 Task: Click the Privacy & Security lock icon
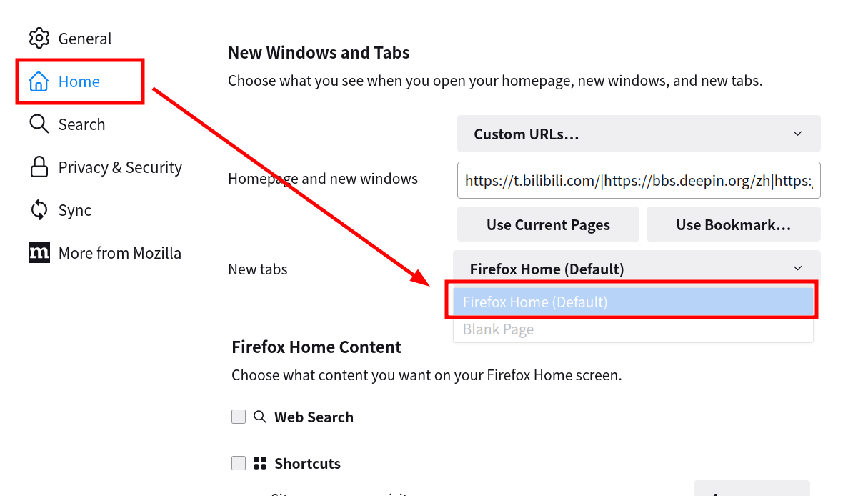[x=39, y=167]
